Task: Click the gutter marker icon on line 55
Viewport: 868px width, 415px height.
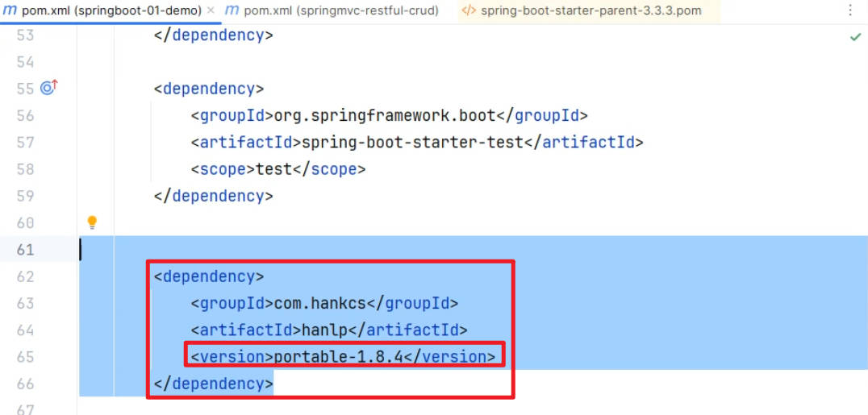Action: tap(48, 89)
